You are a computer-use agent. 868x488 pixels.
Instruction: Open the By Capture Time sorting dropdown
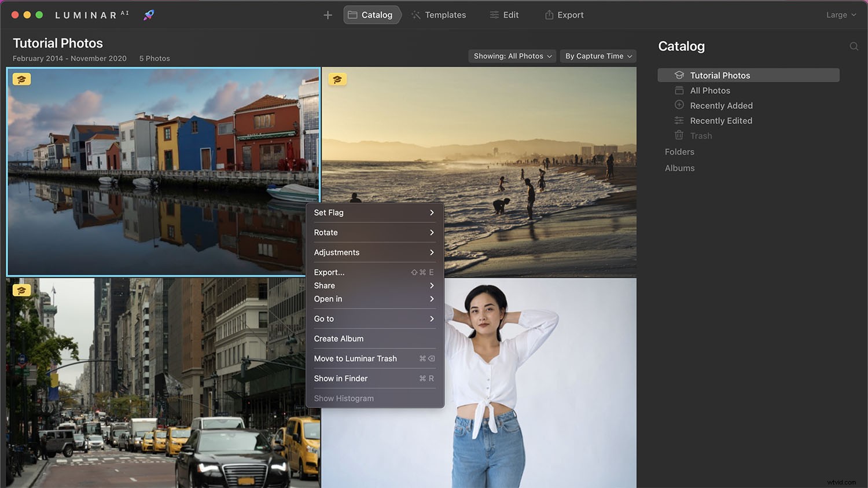point(598,56)
